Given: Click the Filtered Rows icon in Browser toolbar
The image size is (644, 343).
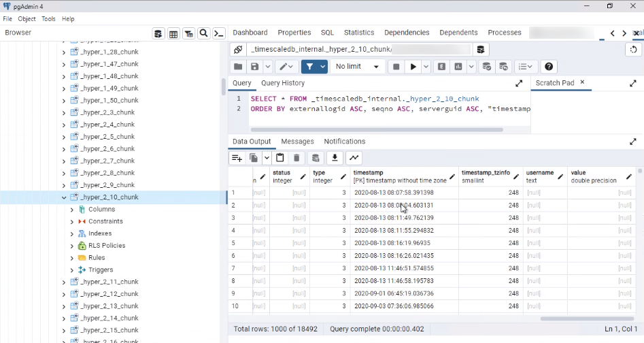Looking at the screenshot, I should [x=188, y=33].
